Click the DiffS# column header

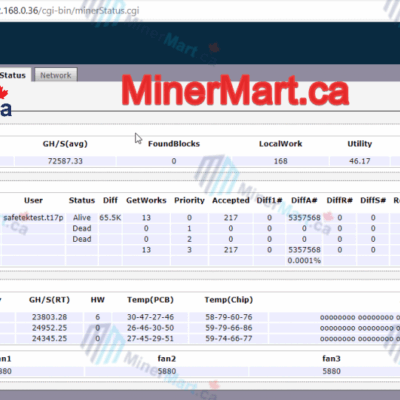tap(373, 200)
